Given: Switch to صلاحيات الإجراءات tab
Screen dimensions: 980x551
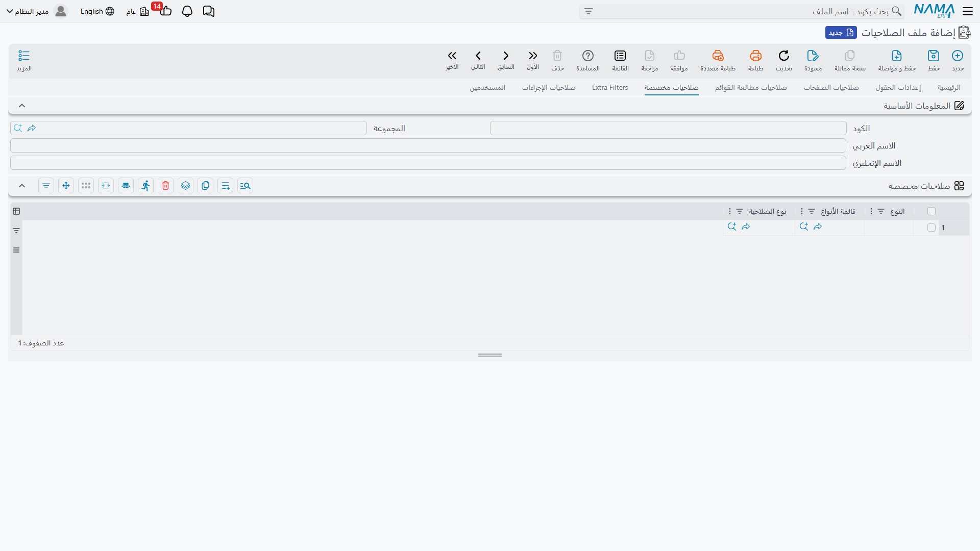Looking at the screenshot, I should click(549, 88).
